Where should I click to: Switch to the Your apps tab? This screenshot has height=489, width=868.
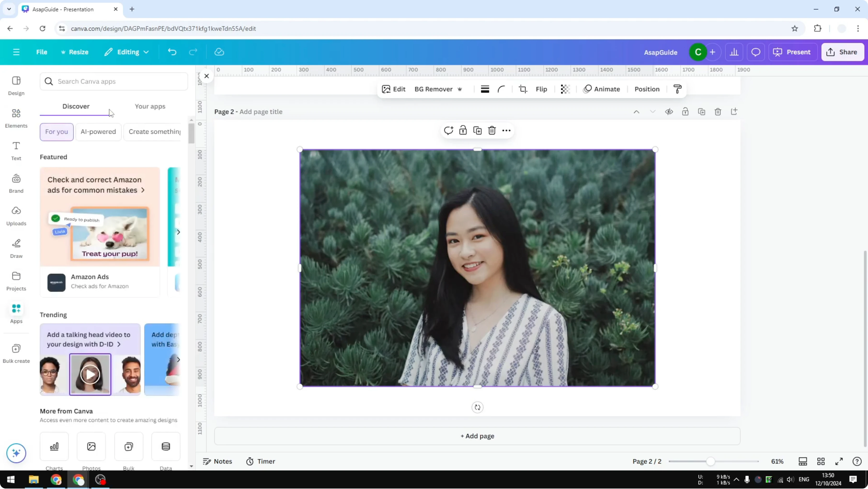(x=150, y=106)
